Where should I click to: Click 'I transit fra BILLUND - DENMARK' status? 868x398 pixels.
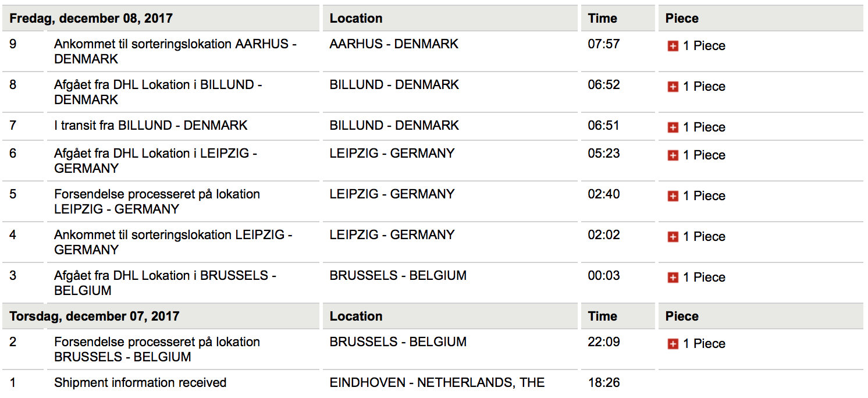tap(151, 125)
